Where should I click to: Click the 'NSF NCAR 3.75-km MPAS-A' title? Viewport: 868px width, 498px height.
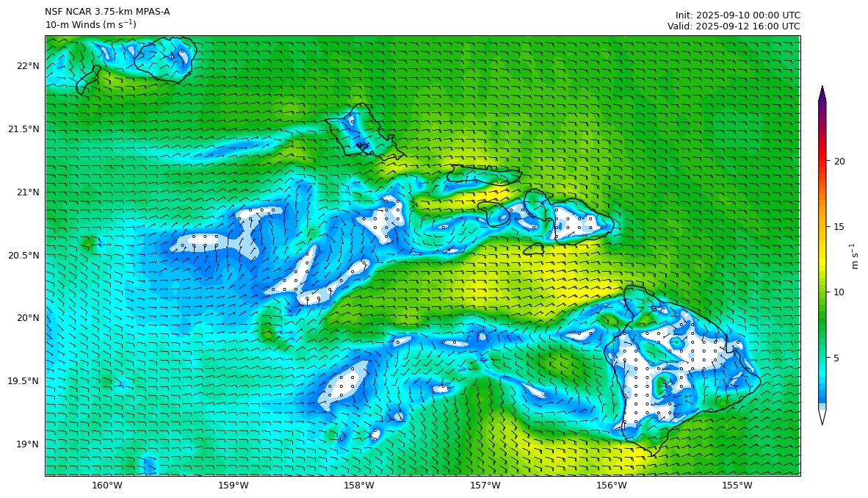point(107,12)
